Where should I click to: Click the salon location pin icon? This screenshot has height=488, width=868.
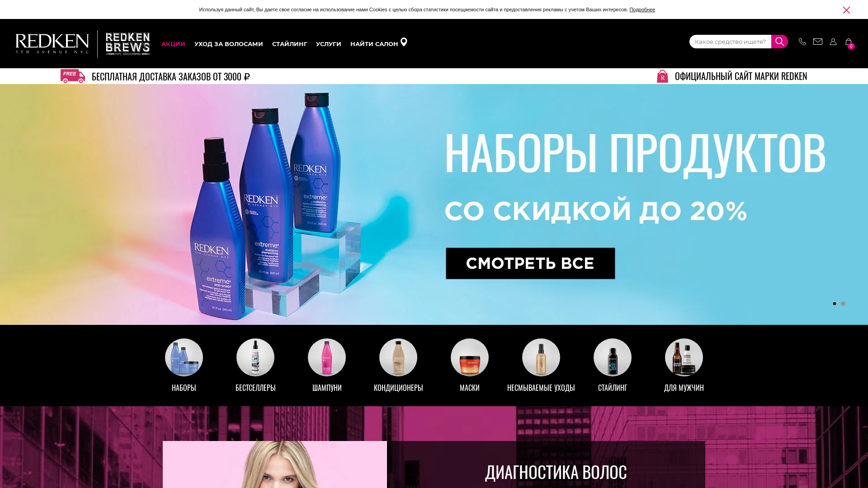pyautogui.click(x=404, y=42)
